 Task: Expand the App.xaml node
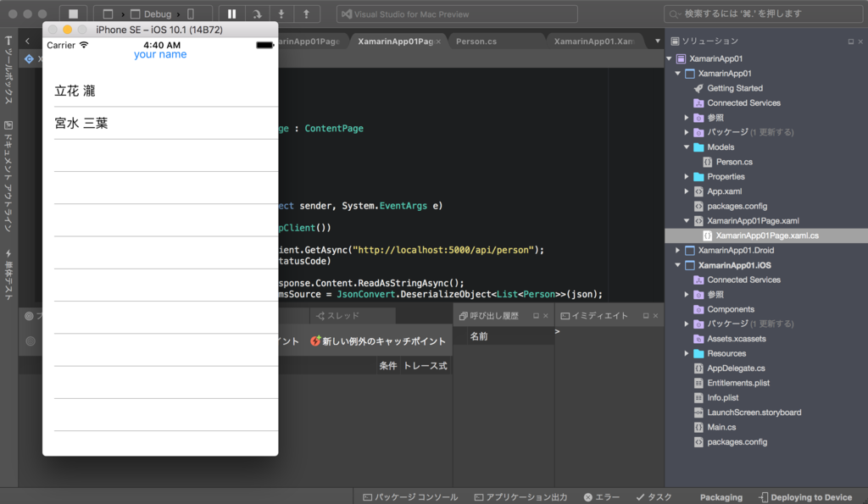[x=687, y=191]
